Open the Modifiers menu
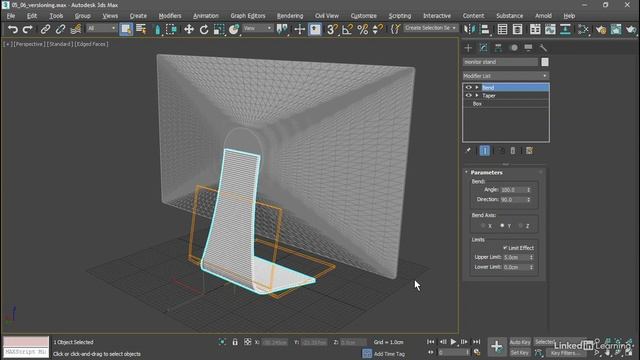This screenshot has width=640, height=360. [170, 16]
